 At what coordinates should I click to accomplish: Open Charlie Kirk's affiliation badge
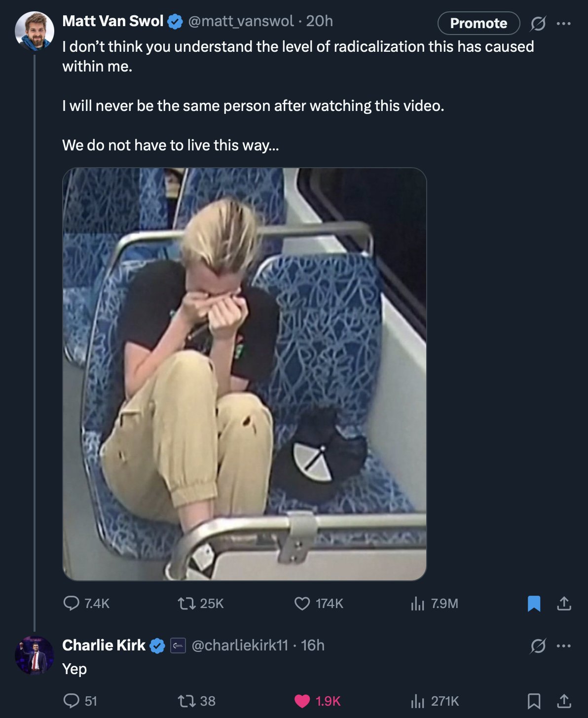click(178, 646)
